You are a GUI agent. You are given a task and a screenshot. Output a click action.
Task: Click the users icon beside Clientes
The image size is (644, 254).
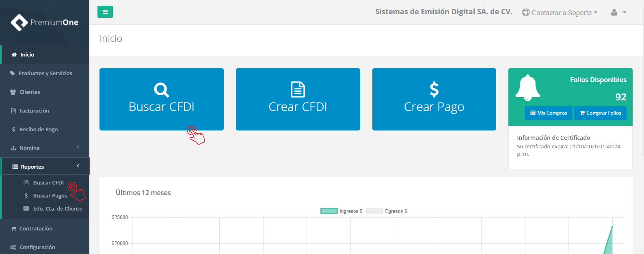13,92
